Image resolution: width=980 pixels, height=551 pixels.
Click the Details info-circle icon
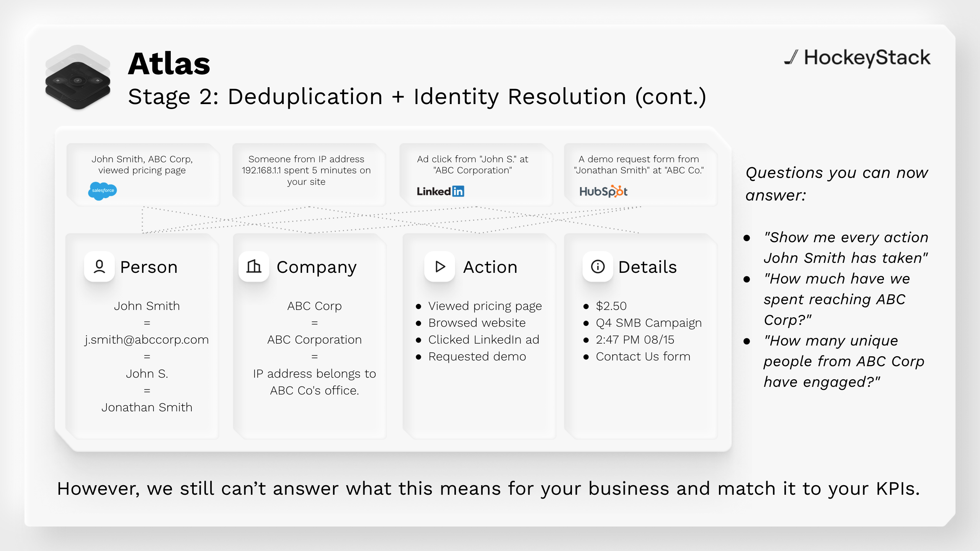[x=598, y=267]
